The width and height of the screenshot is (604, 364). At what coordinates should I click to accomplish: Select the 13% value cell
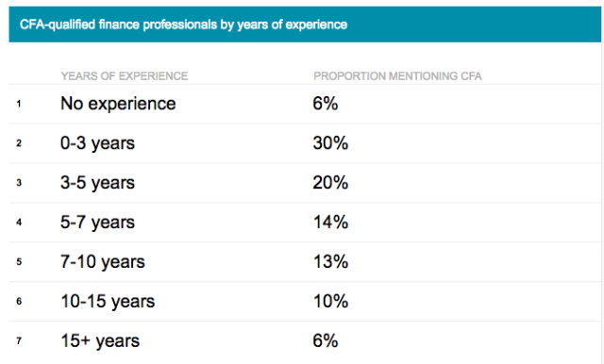coord(330,261)
